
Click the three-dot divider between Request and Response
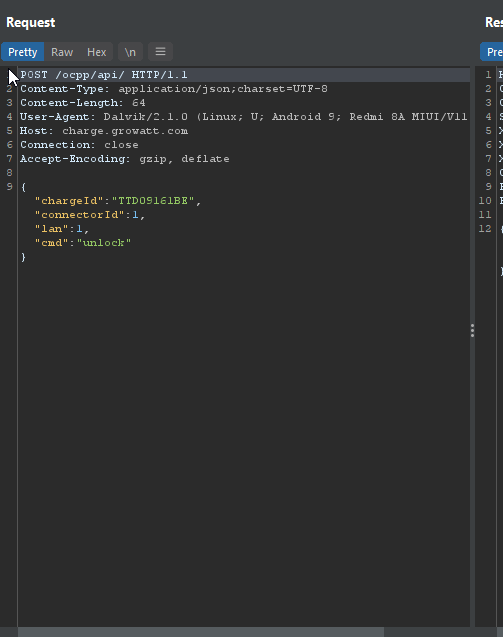tap(472, 331)
